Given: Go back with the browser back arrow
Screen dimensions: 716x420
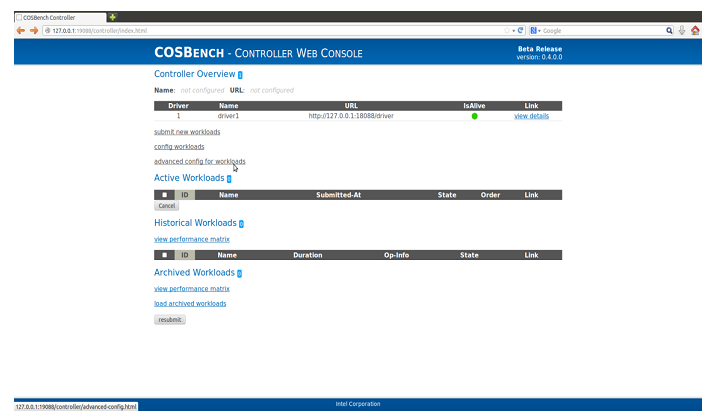Looking at the screenshot, I should pos(21,31).
